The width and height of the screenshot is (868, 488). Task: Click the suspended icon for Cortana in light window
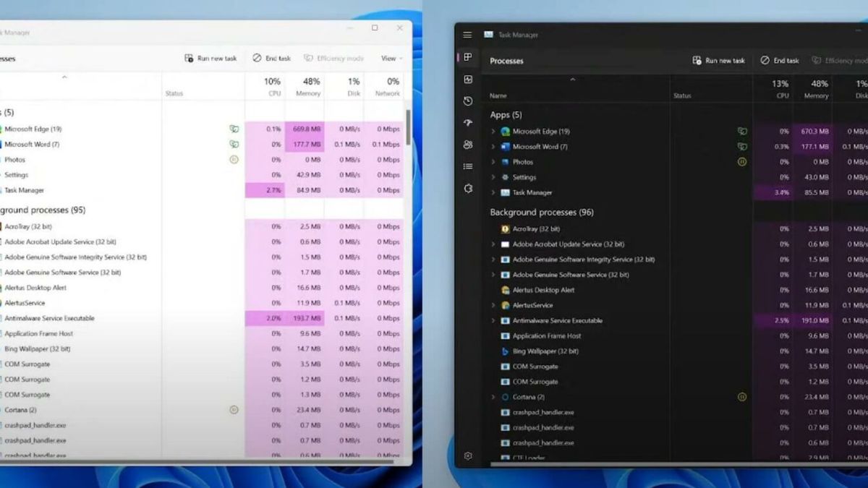coord(234,410)
